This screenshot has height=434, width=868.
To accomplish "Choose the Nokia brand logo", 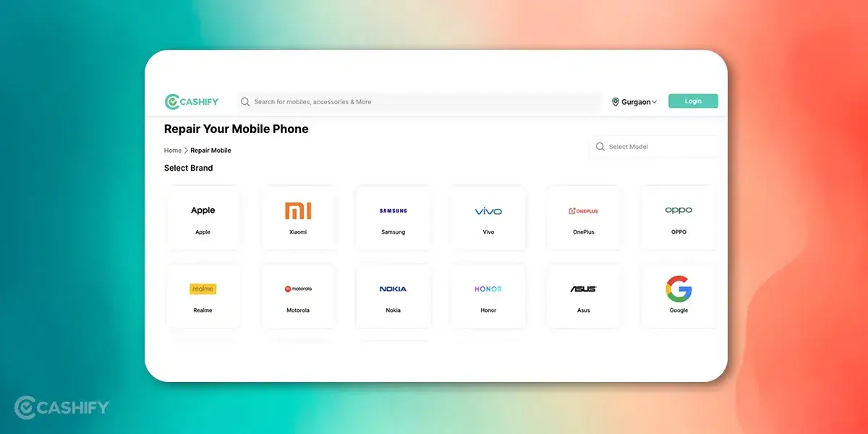I will pyautogui.click(x=393, y=289).
